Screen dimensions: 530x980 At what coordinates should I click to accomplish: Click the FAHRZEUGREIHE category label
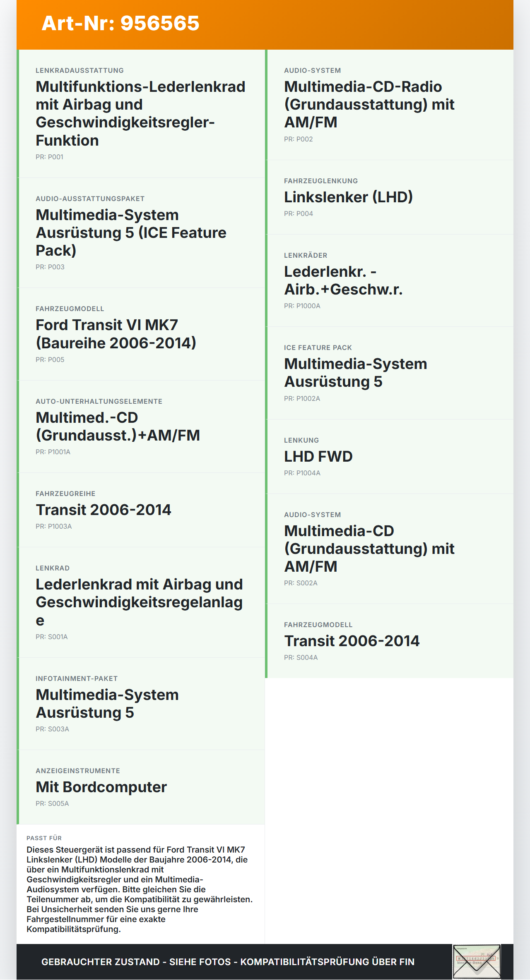[x=65, y=494]
